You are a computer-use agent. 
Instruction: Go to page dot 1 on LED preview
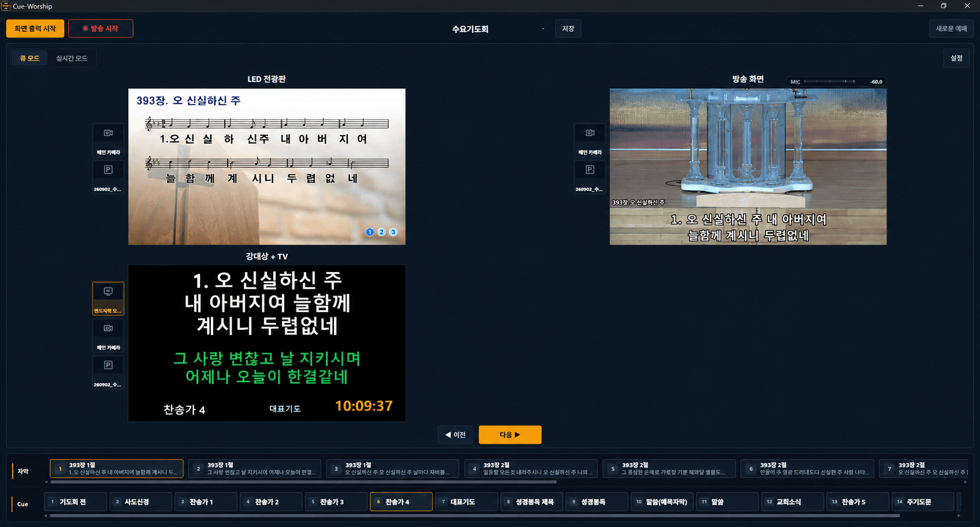coord(370,232)
